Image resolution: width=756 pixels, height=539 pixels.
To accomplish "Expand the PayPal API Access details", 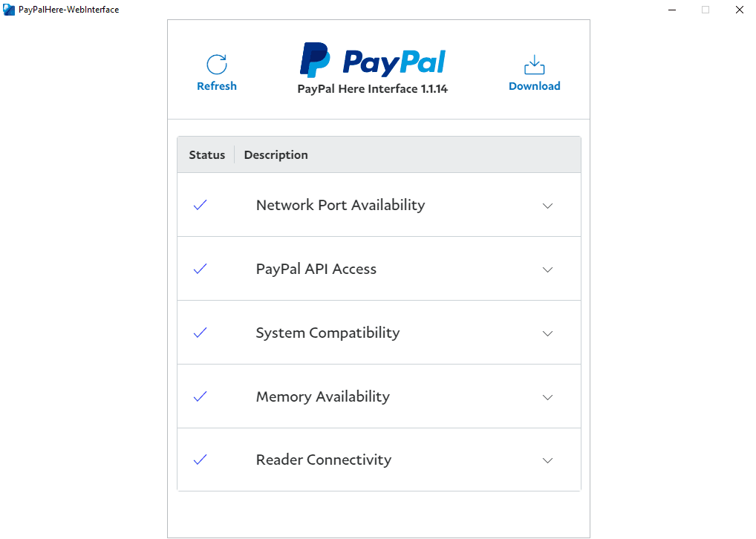I will (x=547, y=269).
